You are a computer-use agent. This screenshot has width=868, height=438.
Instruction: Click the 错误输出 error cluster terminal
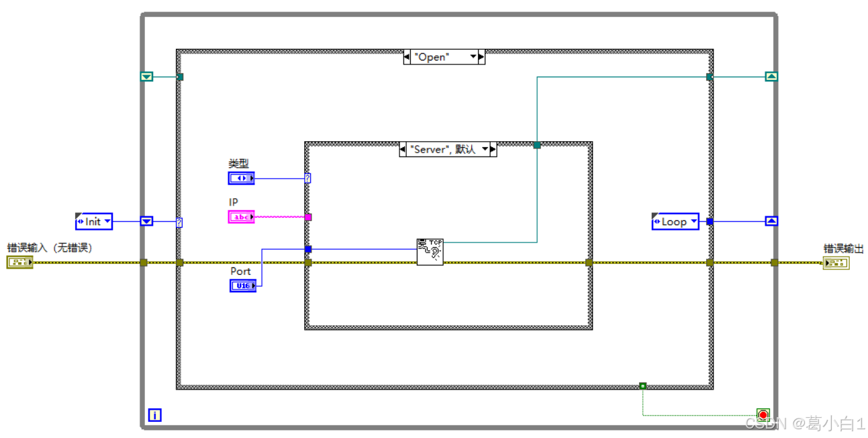tap(836, 263)
